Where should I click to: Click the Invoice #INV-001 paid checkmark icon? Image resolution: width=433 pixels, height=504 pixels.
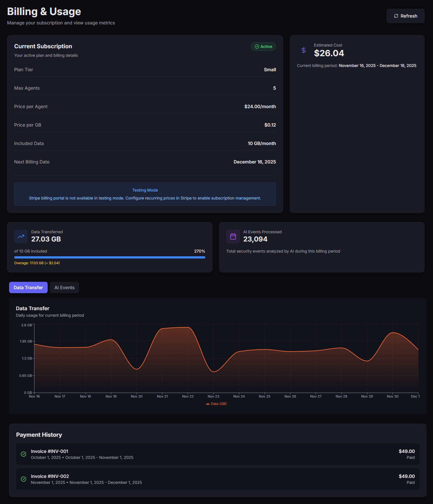click(x=24, y=454)
